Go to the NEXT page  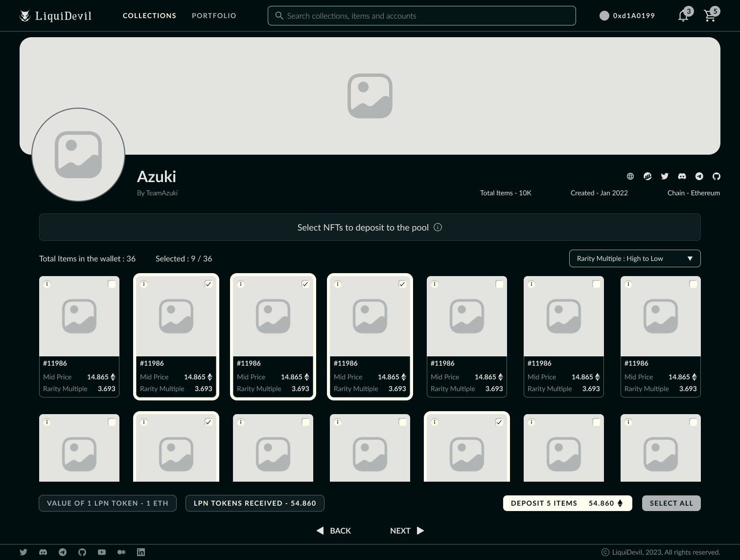pyautogui.click(x=407, y=531)
